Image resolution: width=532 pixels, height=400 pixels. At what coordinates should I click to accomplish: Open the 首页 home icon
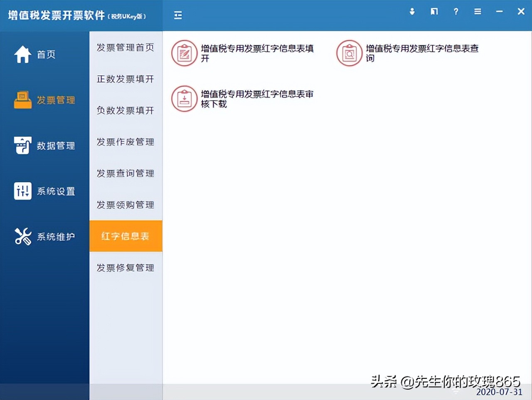22,54
